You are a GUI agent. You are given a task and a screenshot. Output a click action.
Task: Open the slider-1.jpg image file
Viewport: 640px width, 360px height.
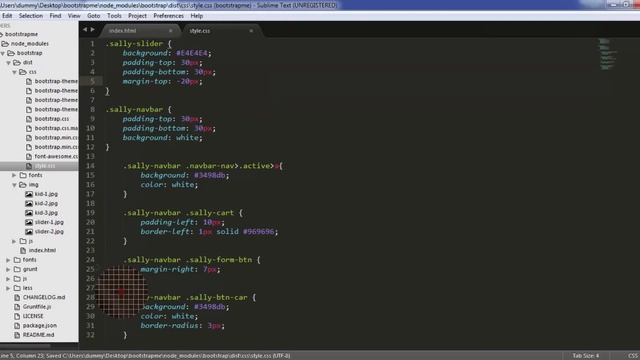[x=49, y=222]
